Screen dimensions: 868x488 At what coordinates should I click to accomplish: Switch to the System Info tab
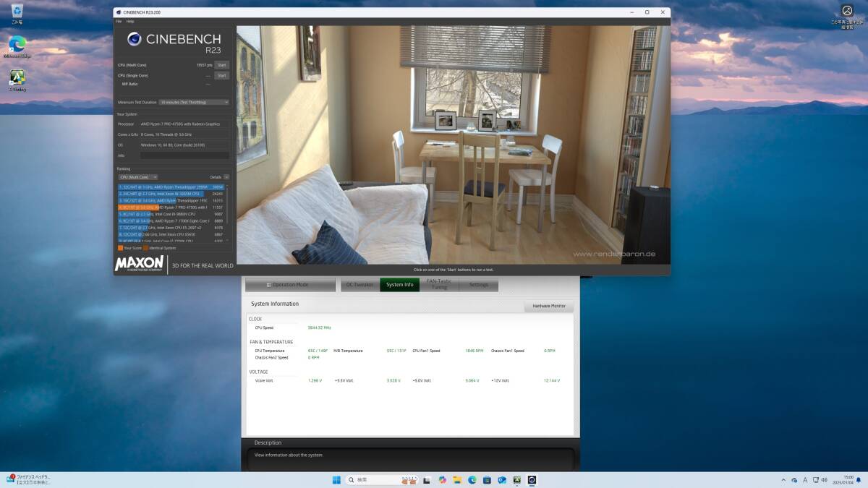click(400, 285)
